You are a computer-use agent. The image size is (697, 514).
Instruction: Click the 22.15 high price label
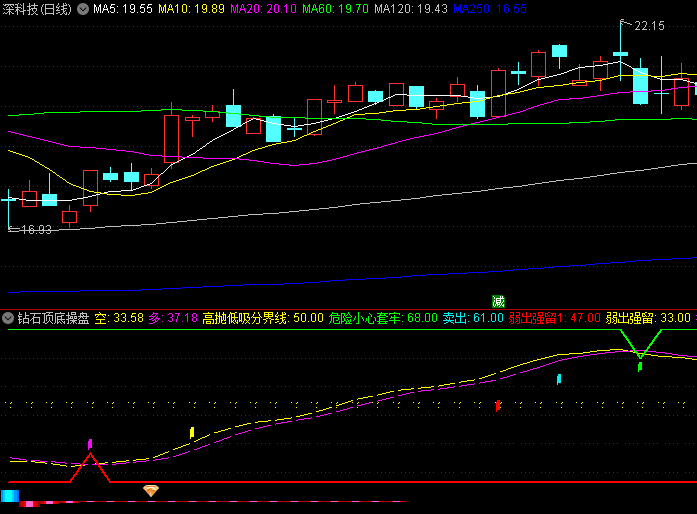point(649,26)
